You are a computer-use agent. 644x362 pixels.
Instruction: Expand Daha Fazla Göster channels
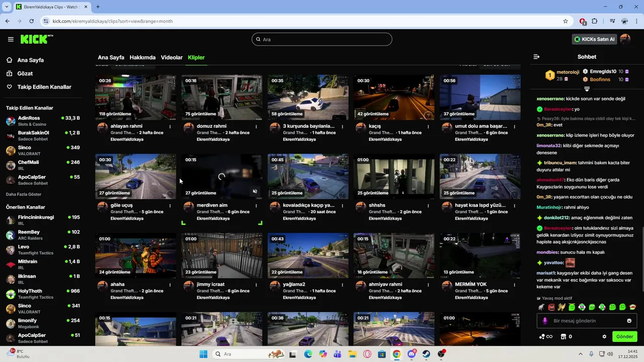pos(24,195)
